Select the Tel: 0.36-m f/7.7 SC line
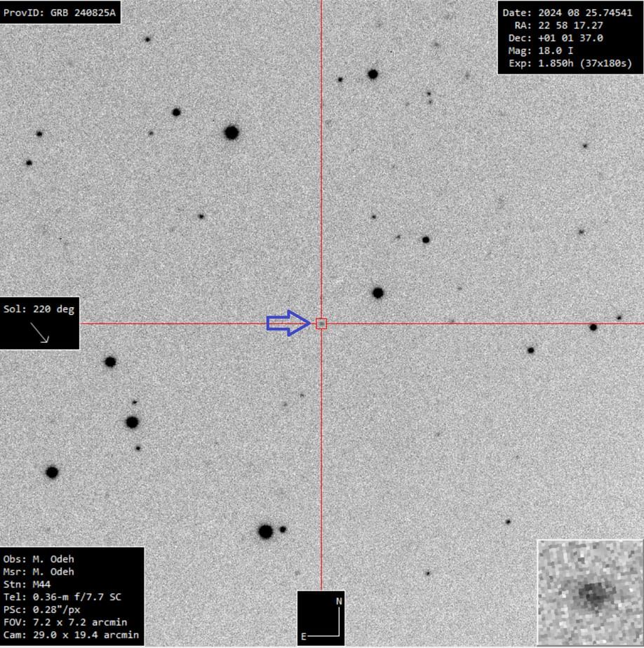Viewport: 644px width, 648px height. coord(62,597)
